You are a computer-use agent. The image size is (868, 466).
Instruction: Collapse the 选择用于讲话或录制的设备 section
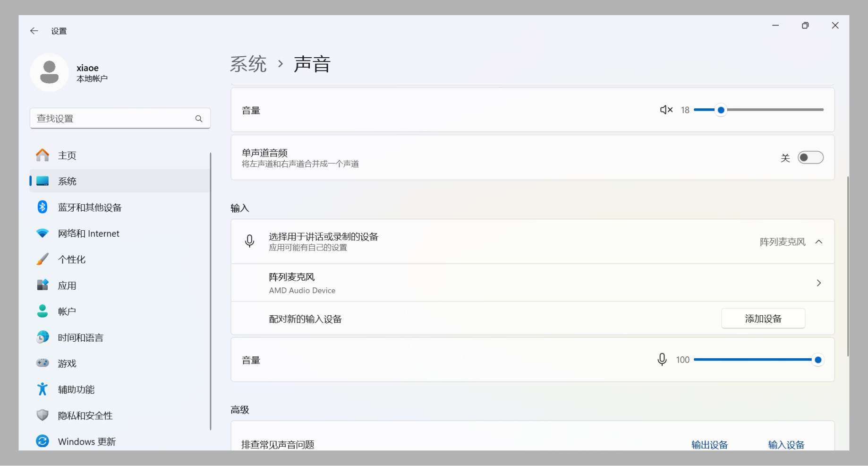tap(819, 242)
